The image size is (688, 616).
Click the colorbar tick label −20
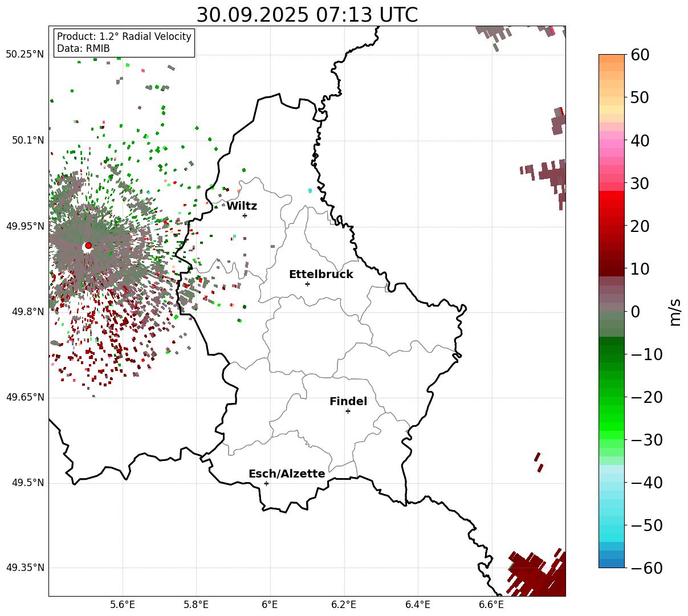[646, 397]
